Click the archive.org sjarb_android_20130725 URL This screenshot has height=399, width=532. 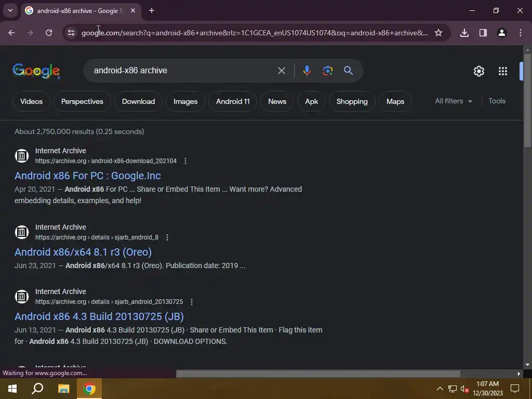(x=109, y=302)
